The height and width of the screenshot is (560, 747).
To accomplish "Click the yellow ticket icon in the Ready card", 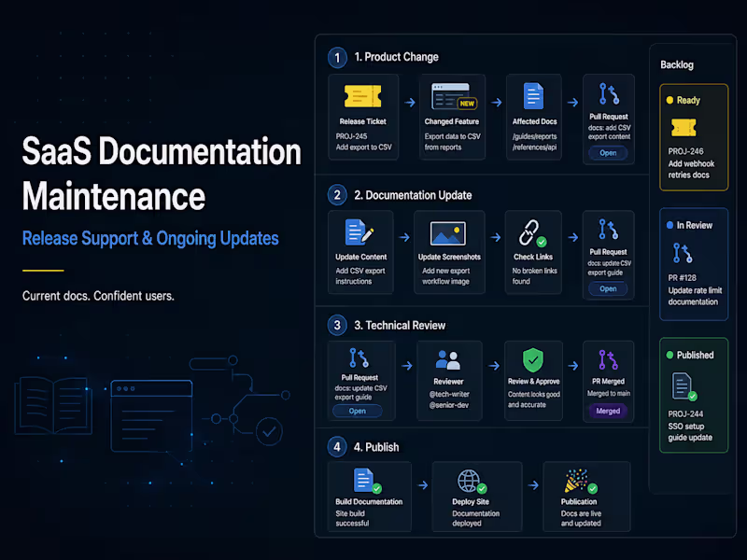I will click(684, 128).
